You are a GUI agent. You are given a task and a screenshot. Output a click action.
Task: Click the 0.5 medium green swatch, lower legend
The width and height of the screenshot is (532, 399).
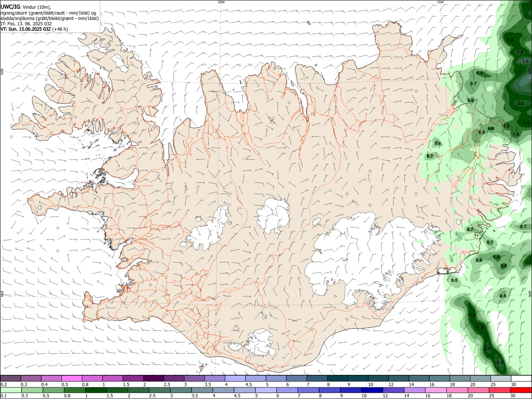click(x=53, y=390)
